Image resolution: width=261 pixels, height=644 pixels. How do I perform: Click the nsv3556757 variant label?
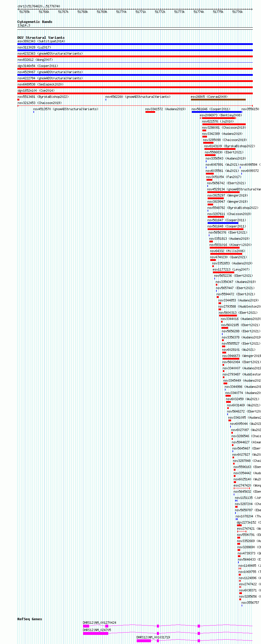[x=250, y=603]
